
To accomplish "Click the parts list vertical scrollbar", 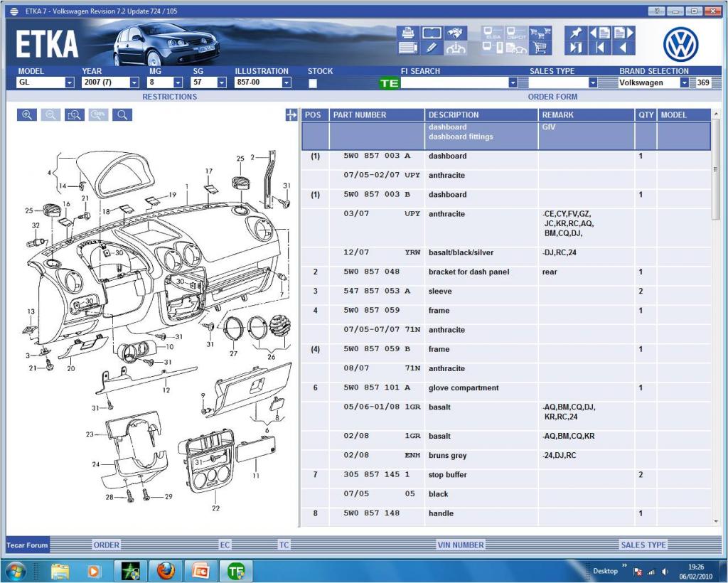I will tap(717, 318).
